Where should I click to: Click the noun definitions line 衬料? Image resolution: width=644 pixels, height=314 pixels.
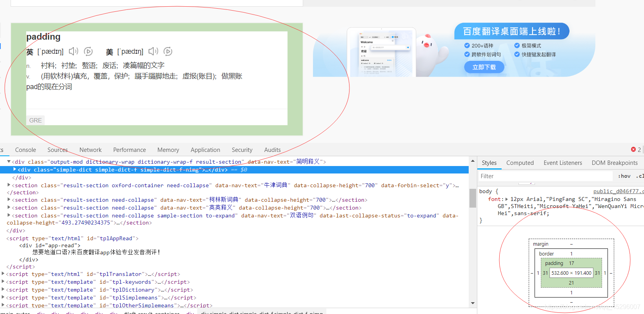pos(102,66)
